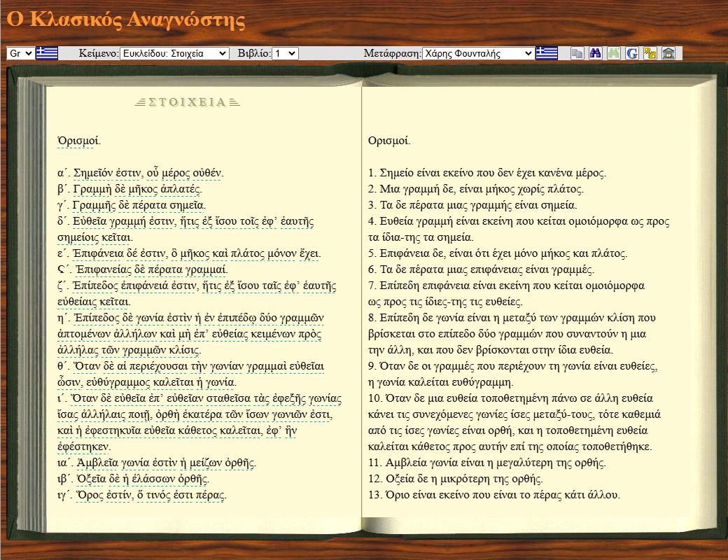Click the underlined Ὁρισμοί heading on the ancient text page
728x560 pixels.
click(x=78, y=141)
